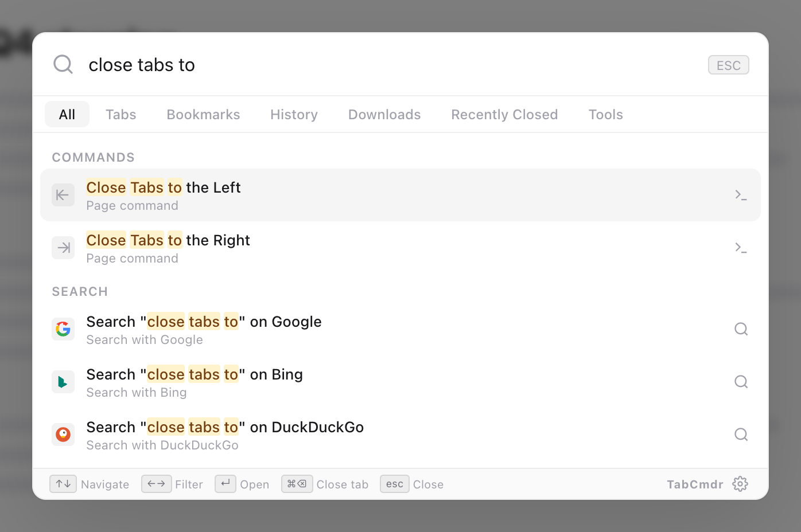Screen dimensions: 801x532
Task: Click the up/down Navigate key hint
Action: 63,484
